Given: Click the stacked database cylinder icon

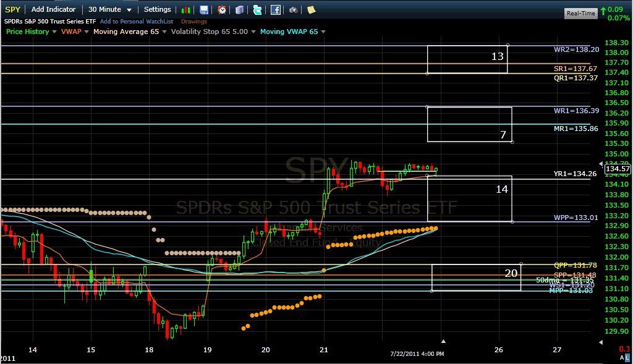Looking at the screenshot, I should (x=240, y=10).
